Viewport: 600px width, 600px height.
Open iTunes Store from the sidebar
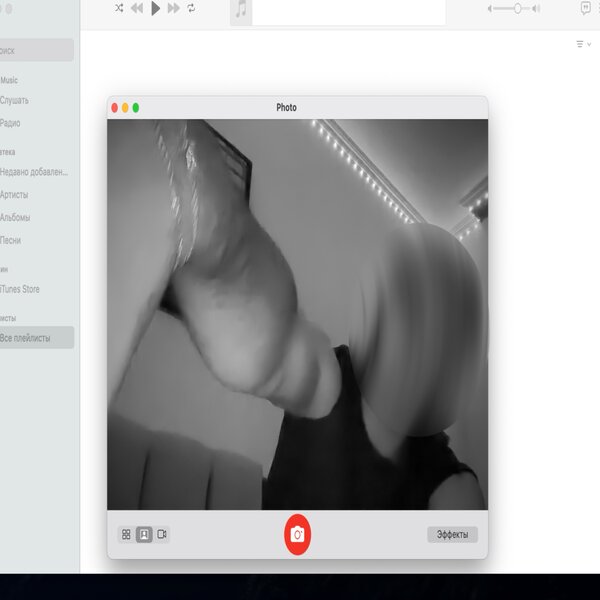pos(19,289)
